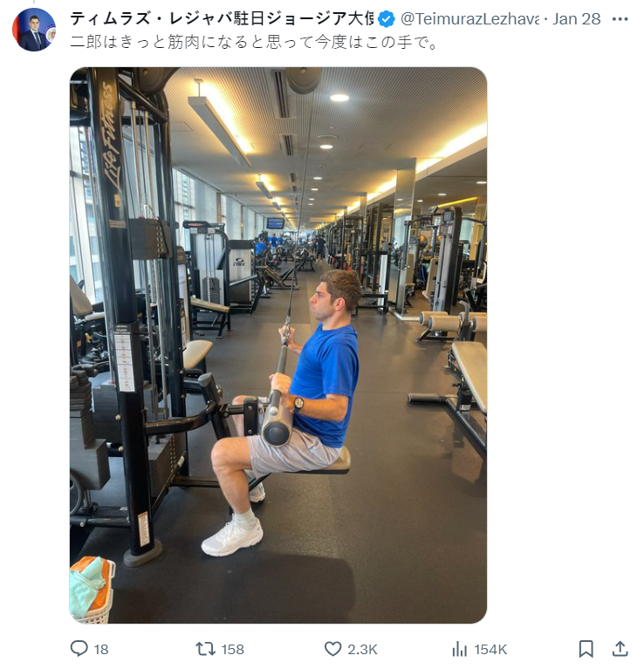Click the blue verified badge

coord(387,19)
